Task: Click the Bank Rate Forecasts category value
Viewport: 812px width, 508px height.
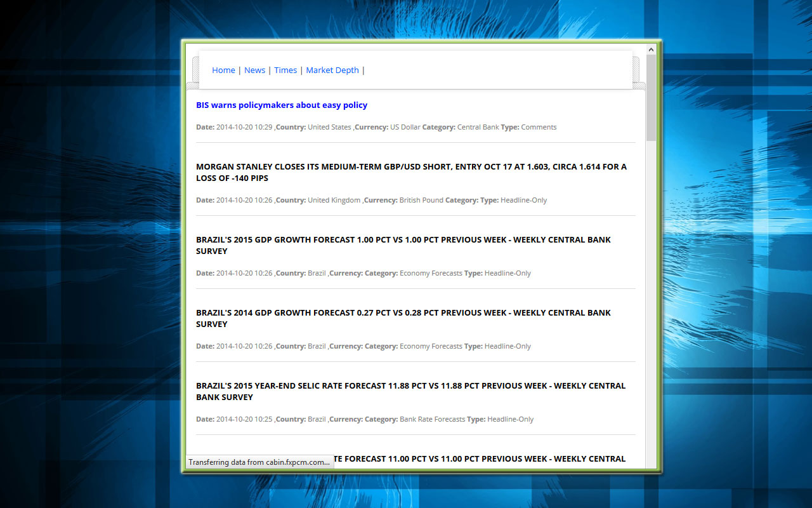Action: [x=432, y=420]
